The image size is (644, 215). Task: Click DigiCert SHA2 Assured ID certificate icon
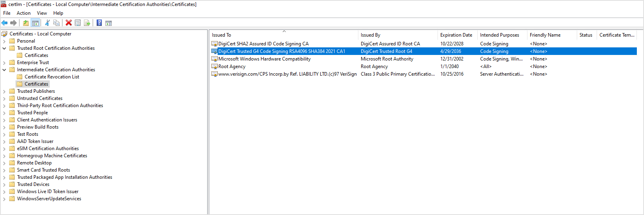(x=214, y=44)
